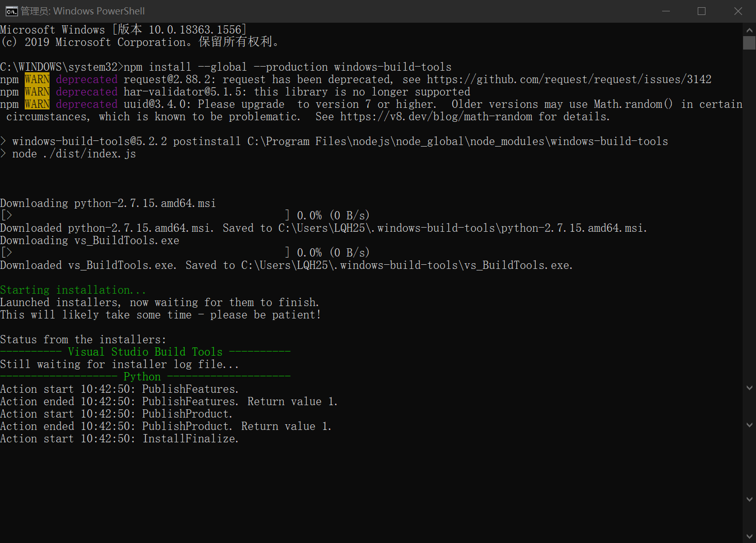The image size is (756, 543).
Task: Click the InstallFinalize action line
Action: (119, 438)
